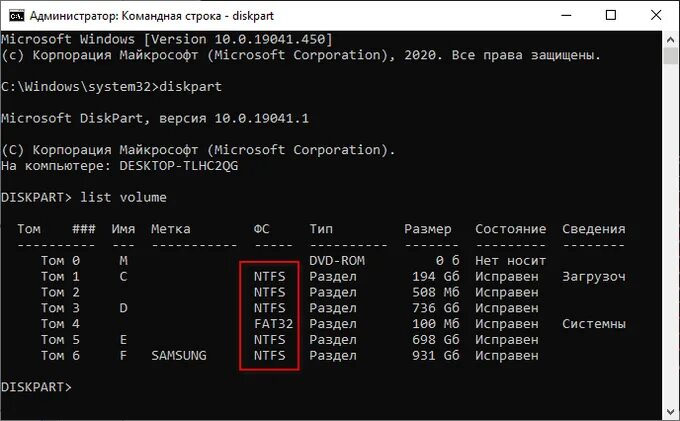Click the 736 Гб size value
Viewport: 680px width, 421px height.
(x=436, y=308)
